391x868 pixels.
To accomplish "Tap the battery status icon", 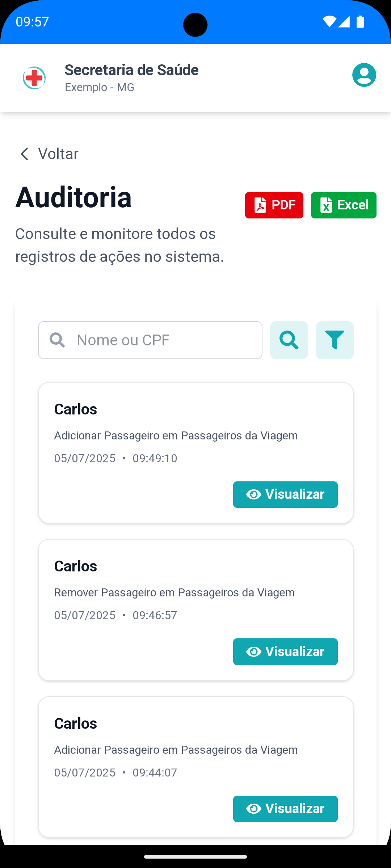I will [360, 22].
